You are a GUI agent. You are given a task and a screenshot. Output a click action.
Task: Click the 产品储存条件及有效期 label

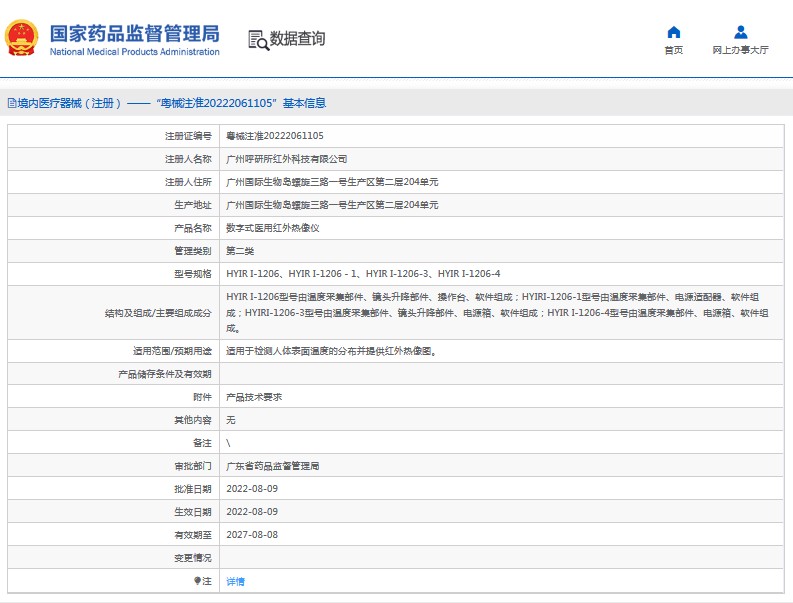[x=165, y=374]
